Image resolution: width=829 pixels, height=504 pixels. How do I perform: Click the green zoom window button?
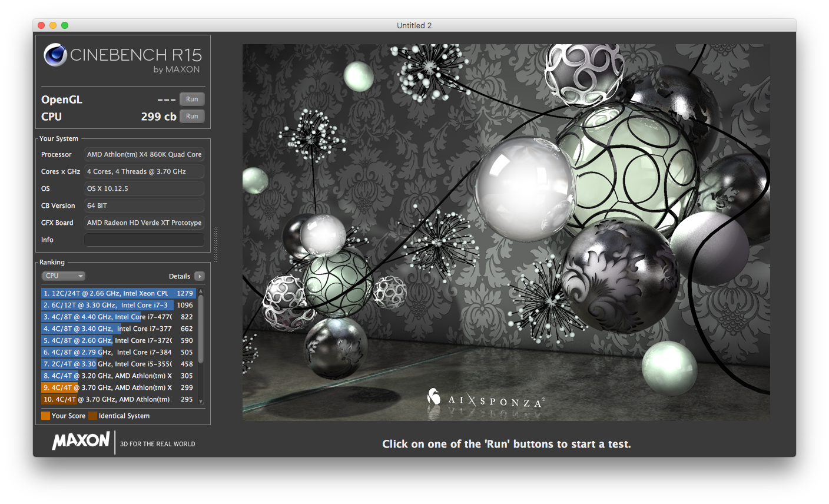(x=65, y=25)
